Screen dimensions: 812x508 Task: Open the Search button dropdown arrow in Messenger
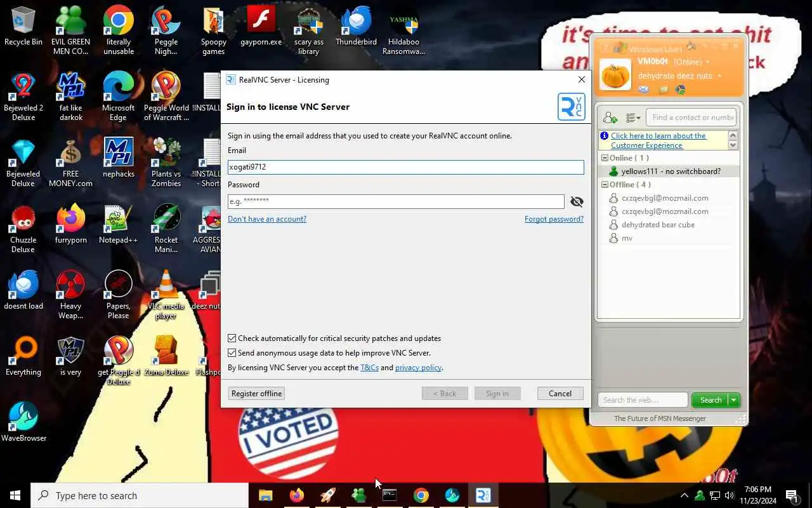click(733, 400)
